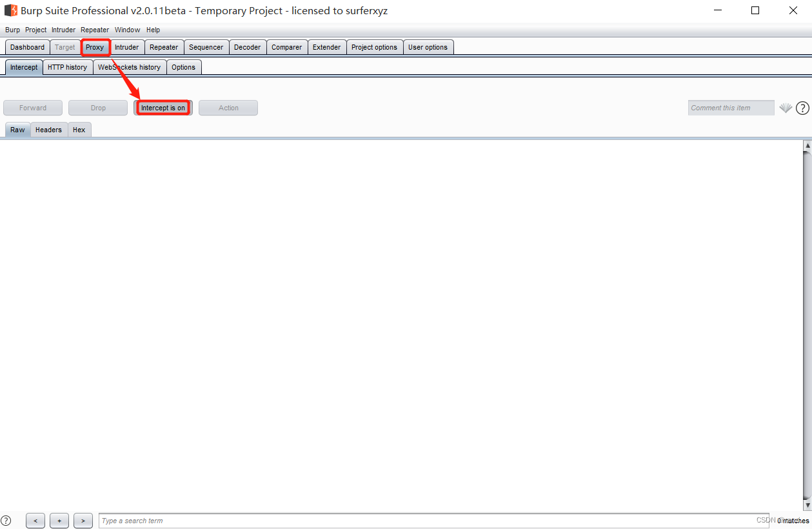Switch to the Headers view tab
Screen dimensions: 812x529
pyautogui.click(x=49, y=130)
